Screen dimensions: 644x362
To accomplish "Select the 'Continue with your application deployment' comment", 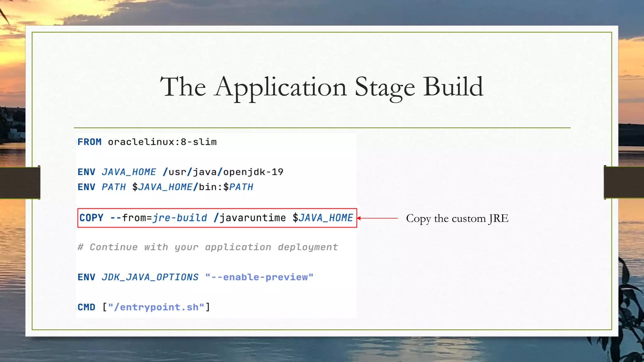I will click(208, 247).
